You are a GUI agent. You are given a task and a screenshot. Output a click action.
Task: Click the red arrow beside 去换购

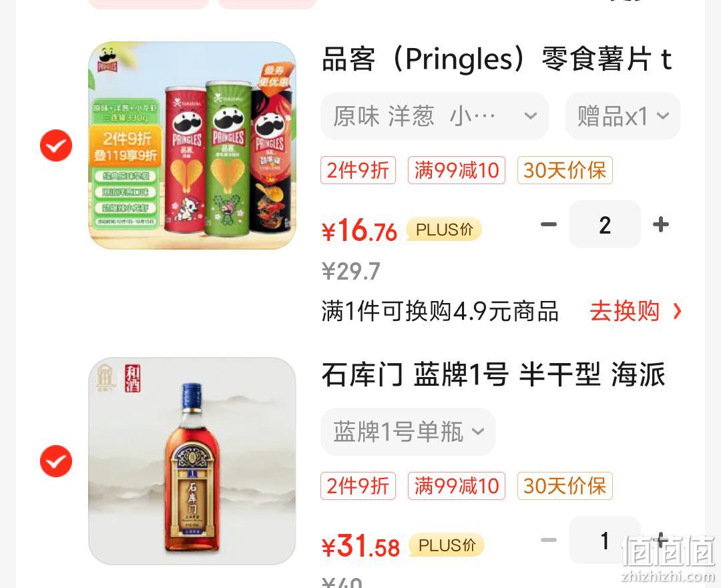[677, 311]
